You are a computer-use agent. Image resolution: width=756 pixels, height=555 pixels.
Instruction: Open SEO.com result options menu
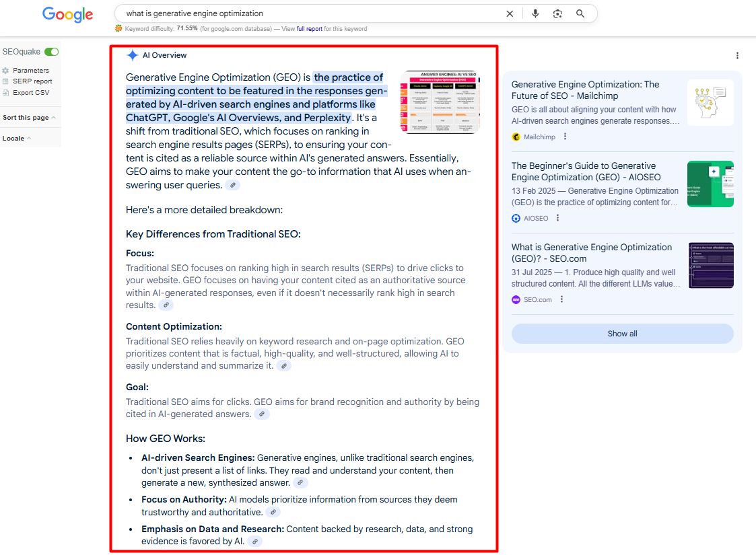(x=561, y=300)
